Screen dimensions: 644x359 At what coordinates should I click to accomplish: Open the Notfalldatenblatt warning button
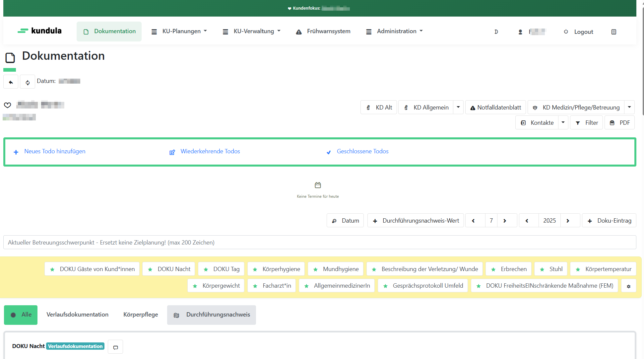495,108
